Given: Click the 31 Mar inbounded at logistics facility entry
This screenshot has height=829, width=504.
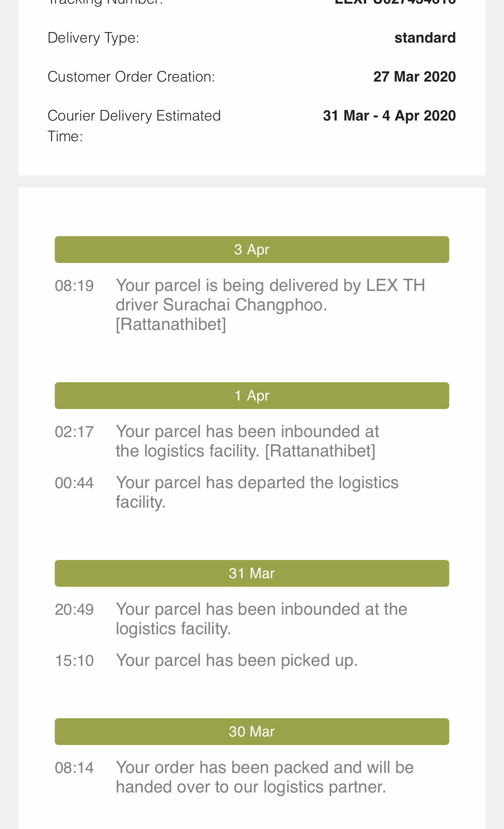Looking at the screenshot, I should [x=261, y=619].
